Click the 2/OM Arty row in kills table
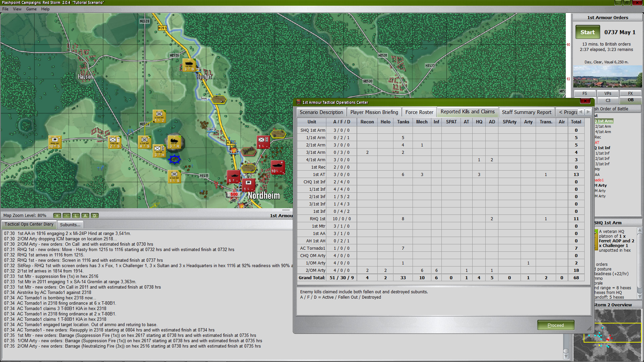Screen dimensions: 644x362 [x=441, y=270]
